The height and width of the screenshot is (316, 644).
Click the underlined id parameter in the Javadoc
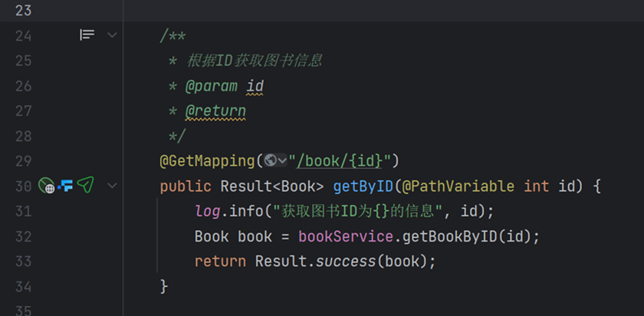[255, 87]
